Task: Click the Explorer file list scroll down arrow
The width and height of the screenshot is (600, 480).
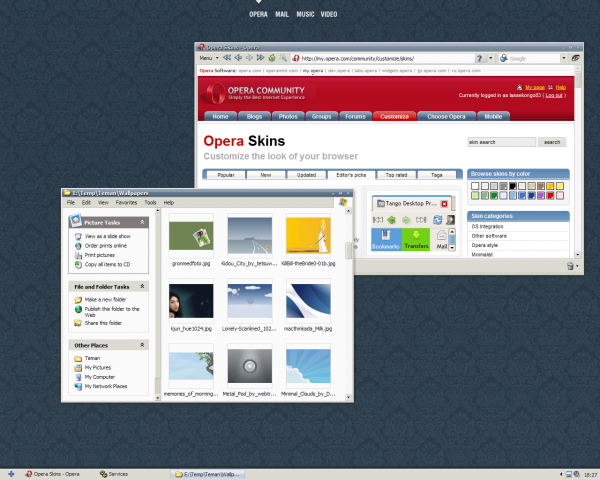Action: (348, 397)
